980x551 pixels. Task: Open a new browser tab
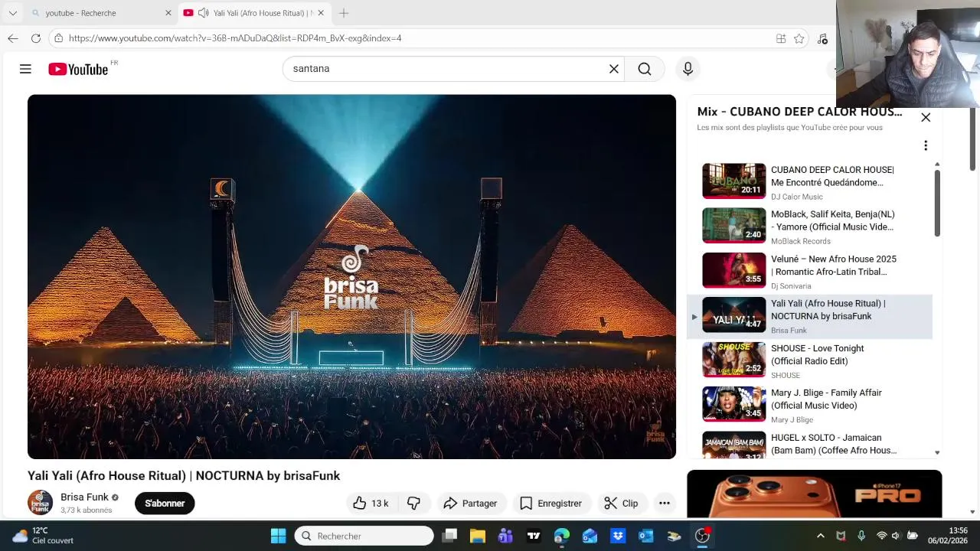(344, 13)
